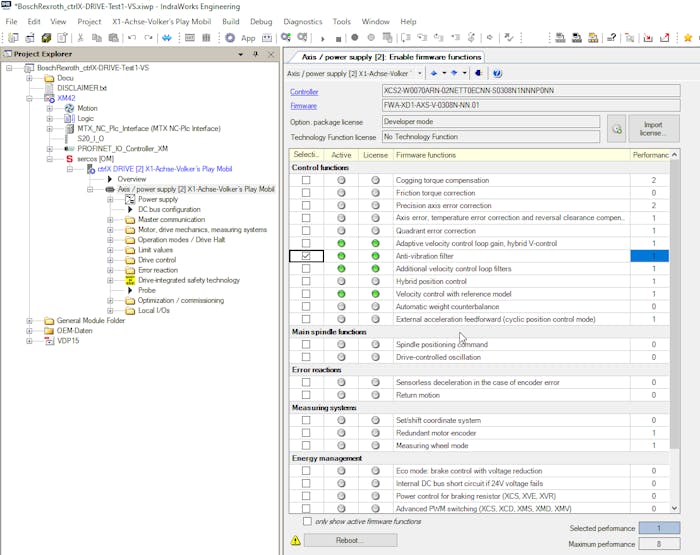Check Automatic weight counterbalance checkbox
700x555 pixels.
click(306, 307)
